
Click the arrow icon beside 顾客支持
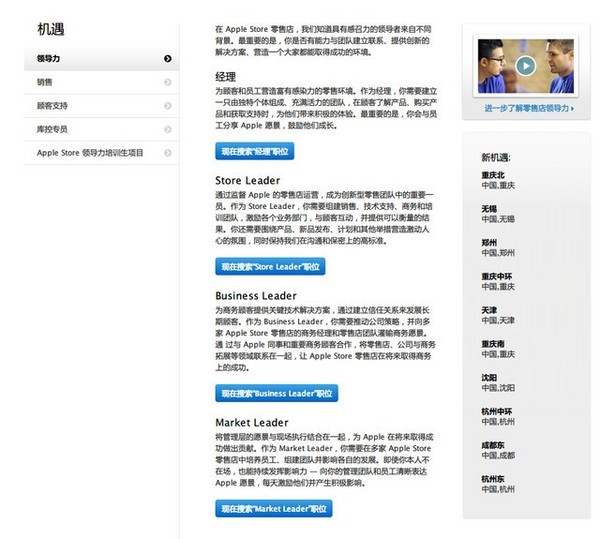pos(168,106)
